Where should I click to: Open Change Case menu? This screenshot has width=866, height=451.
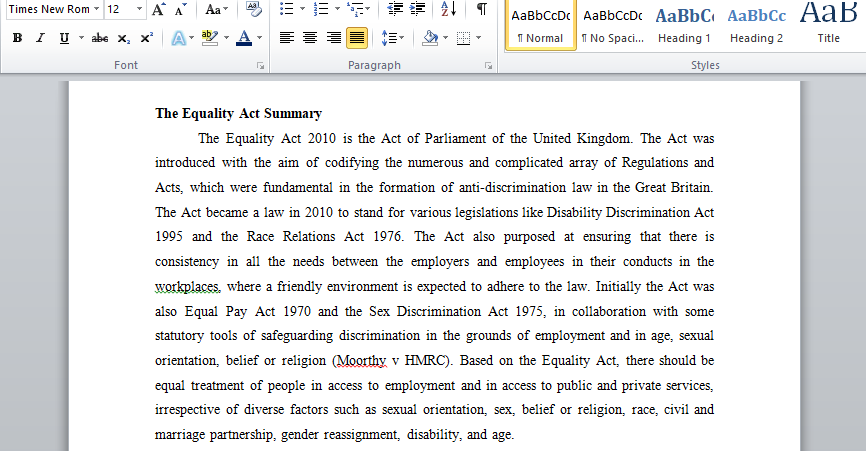tap(216, 9)
